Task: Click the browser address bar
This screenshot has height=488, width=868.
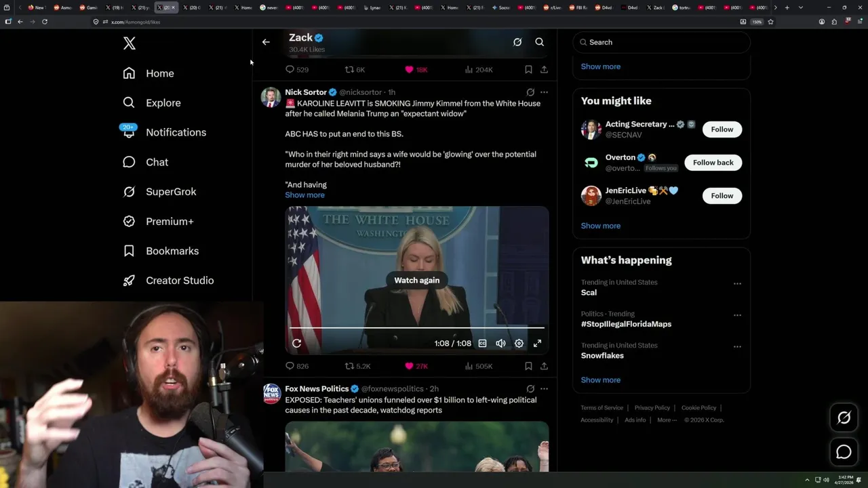Action: point(414,22)
